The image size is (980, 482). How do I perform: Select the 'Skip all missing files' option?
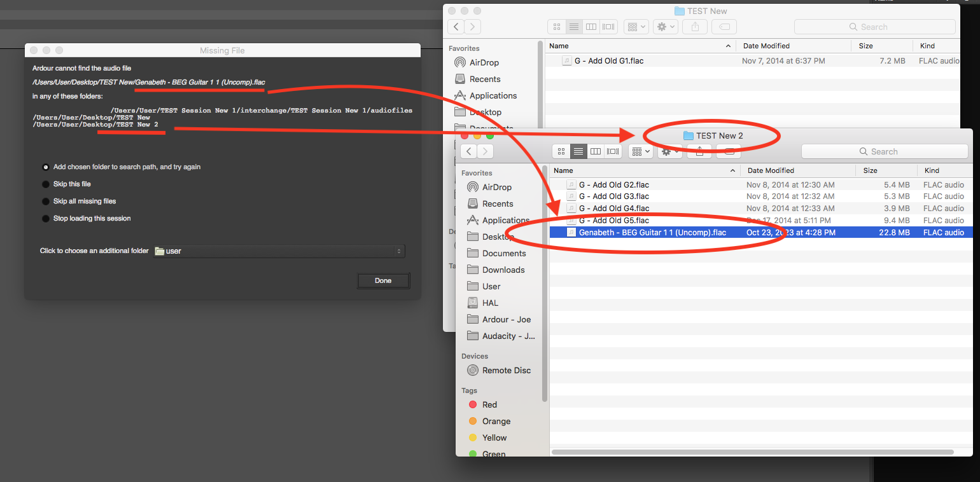click(x=46, y=202)
